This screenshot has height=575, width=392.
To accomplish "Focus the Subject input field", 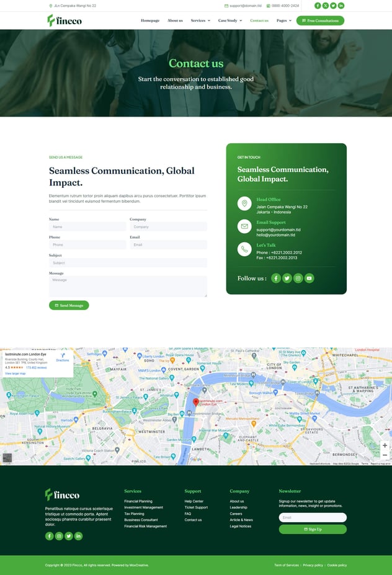I will click(128, 262).
